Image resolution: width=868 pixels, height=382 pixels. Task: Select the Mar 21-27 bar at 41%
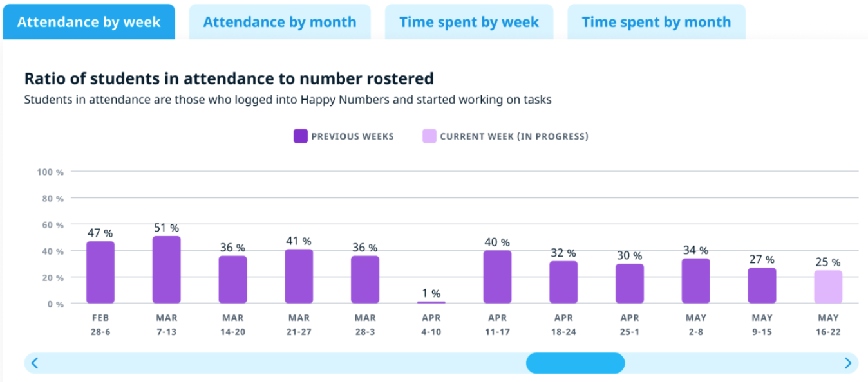[x=299, y=277]
